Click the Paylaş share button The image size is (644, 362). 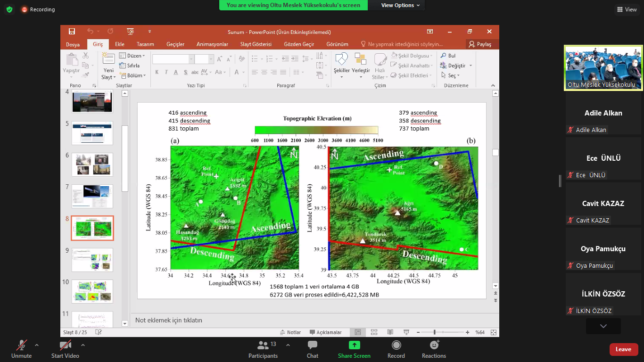tap(479, 44)
